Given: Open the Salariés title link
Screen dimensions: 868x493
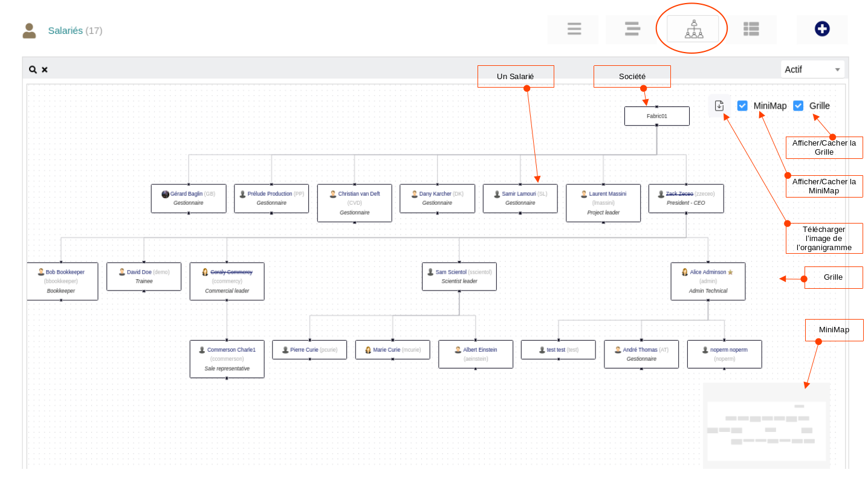Looking at the screenshot, I should tap(65, 31).
